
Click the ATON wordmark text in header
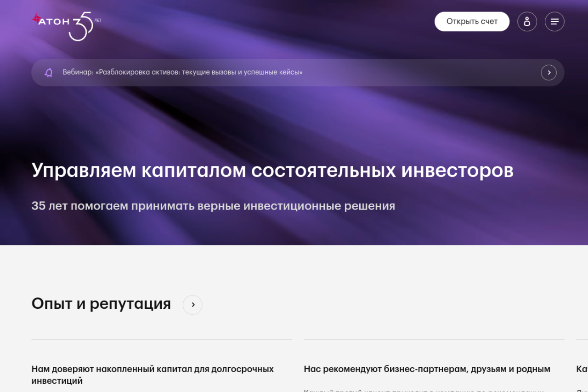(x=55, y=22)
